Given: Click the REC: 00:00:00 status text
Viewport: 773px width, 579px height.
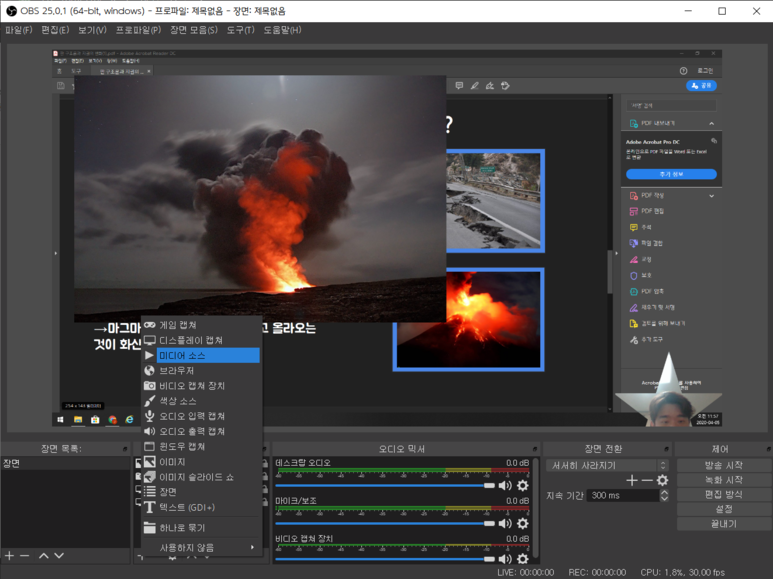Looking at the screenshot, I should point(597,573).
